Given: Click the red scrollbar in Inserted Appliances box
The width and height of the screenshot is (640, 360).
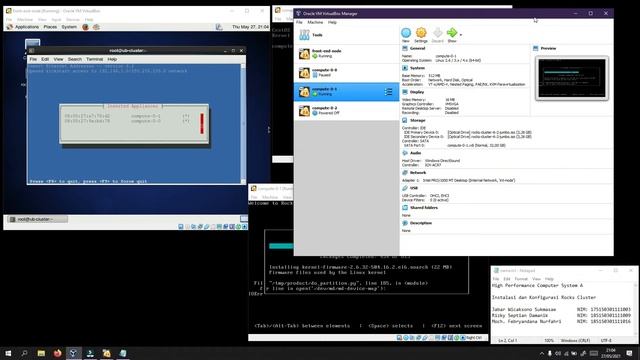Looking at the screenshot, I should coord(202,123).
